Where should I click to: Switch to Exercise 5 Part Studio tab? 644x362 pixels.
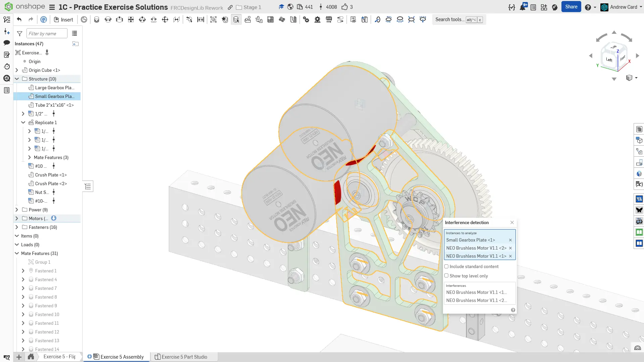click(184, 357)
